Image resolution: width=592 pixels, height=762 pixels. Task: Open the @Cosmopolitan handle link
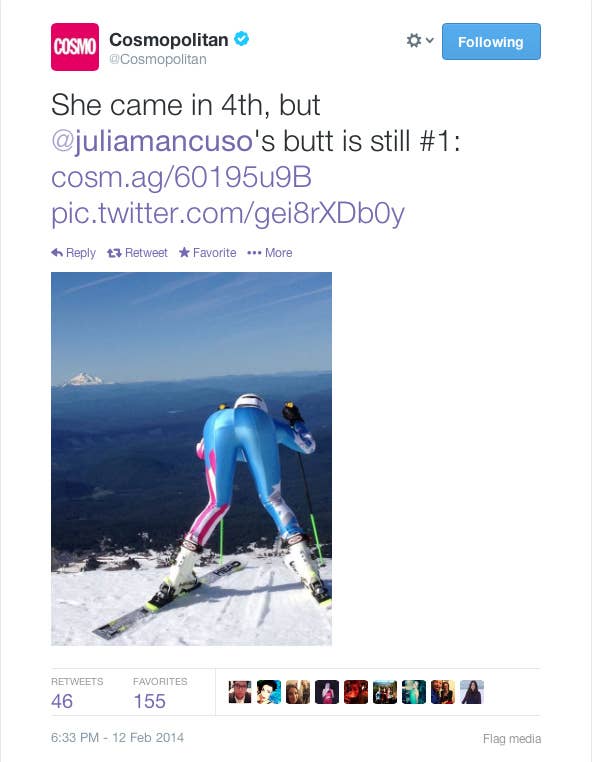158,59
